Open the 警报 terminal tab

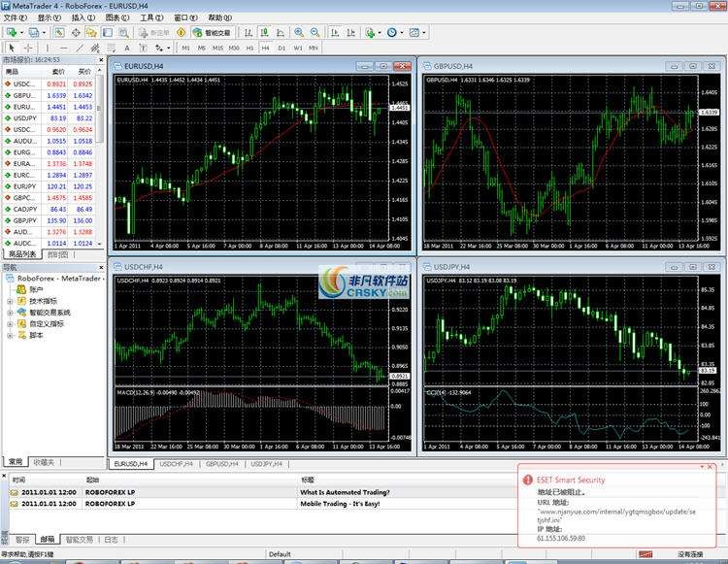(x=22, y=540)
